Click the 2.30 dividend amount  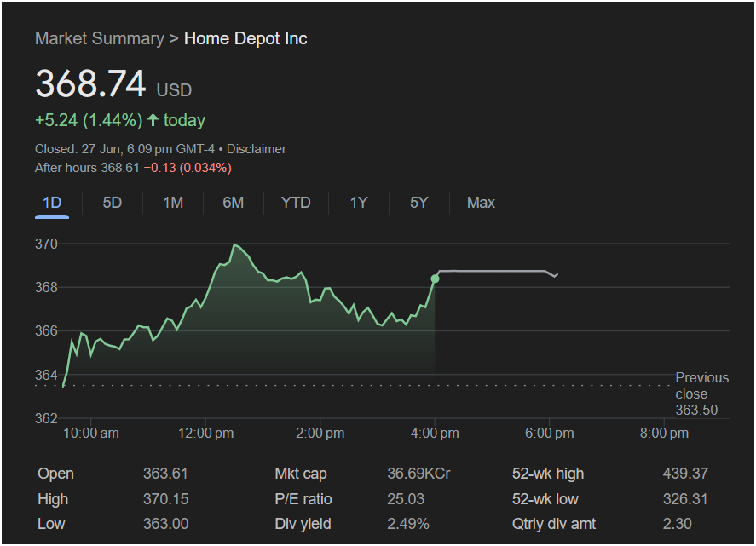pyautogui.click(x=678, y=524)
